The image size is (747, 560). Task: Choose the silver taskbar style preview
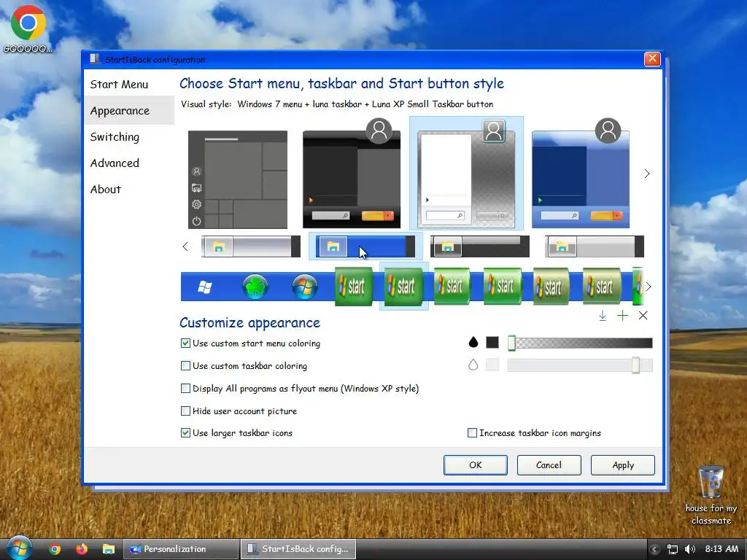point(251,246)
